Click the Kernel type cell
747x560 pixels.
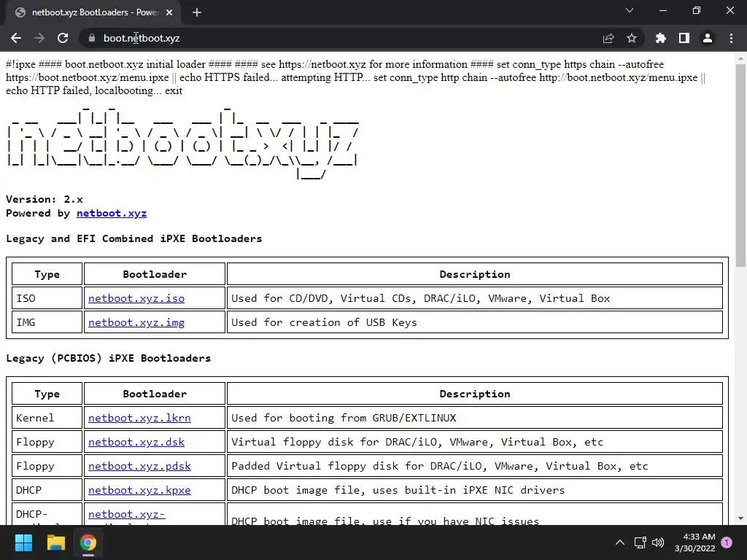point(47,418)
